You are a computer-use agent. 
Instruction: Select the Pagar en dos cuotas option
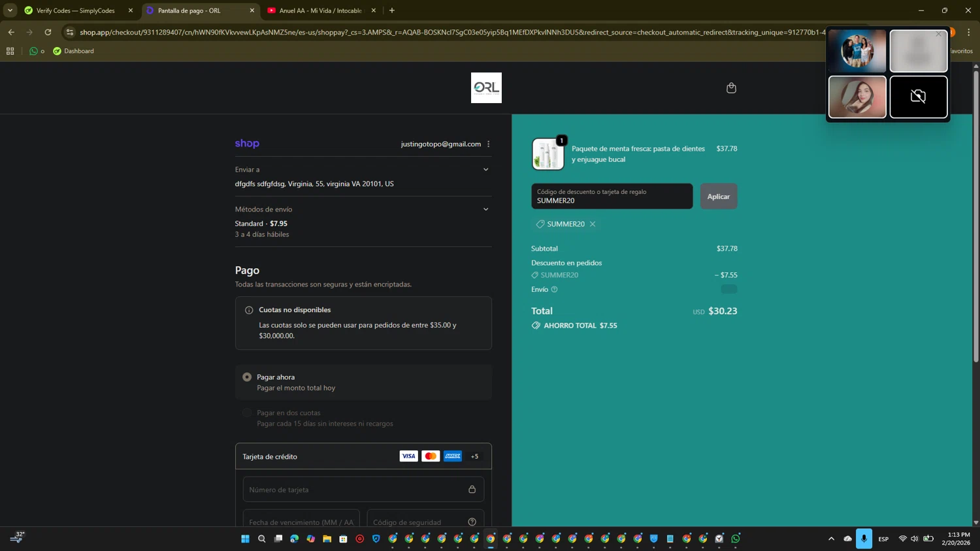click(247, 413)
